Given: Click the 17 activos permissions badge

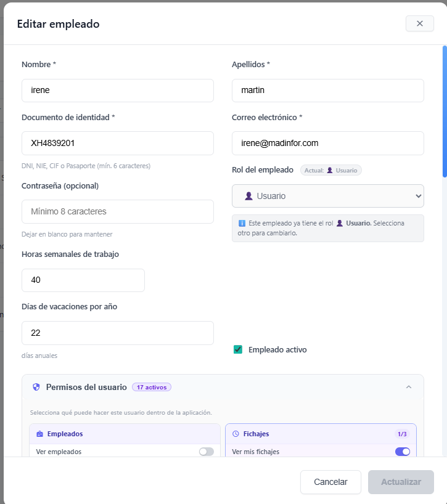Looking at the screenshot, I should click(151, 387).
